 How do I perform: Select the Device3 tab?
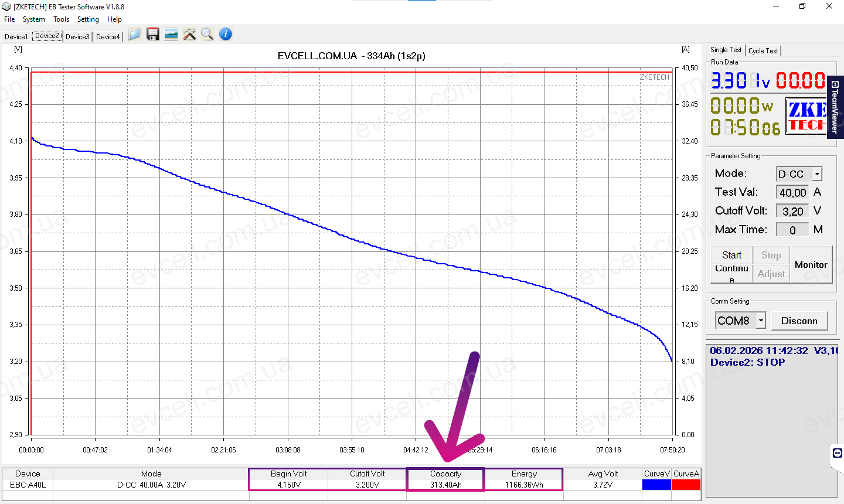point(77,37)
